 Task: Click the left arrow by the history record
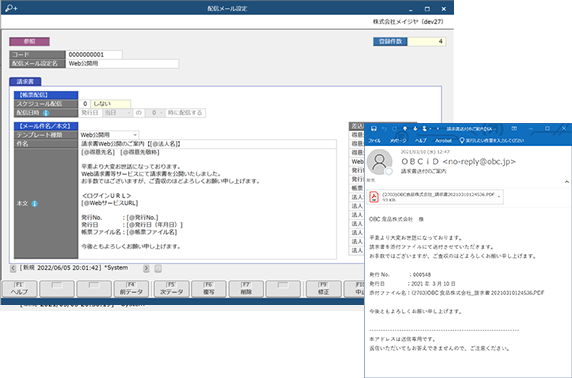pos(13,269)
